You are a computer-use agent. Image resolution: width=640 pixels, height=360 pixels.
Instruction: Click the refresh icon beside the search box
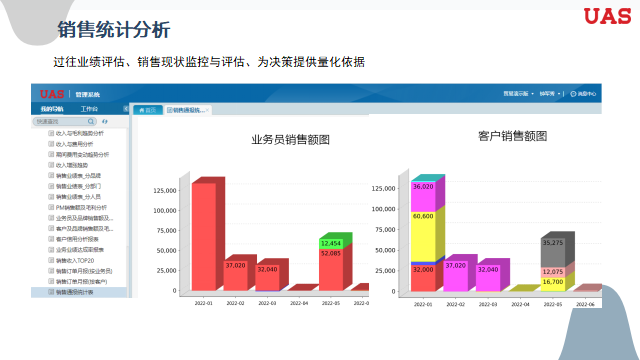tap(105, 121)
